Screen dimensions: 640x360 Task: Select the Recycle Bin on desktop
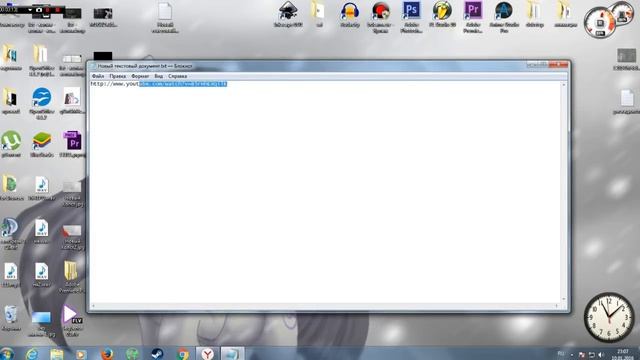(x=11, y=318)
